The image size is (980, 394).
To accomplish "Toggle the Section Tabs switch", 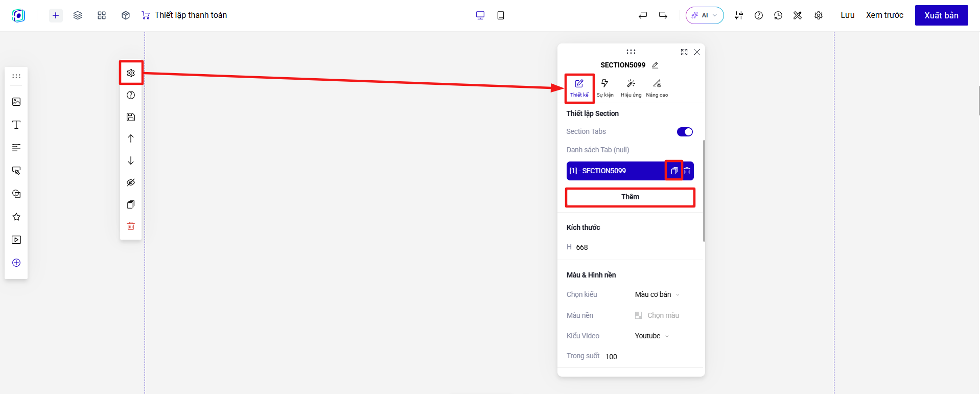I will coord(685,132).
